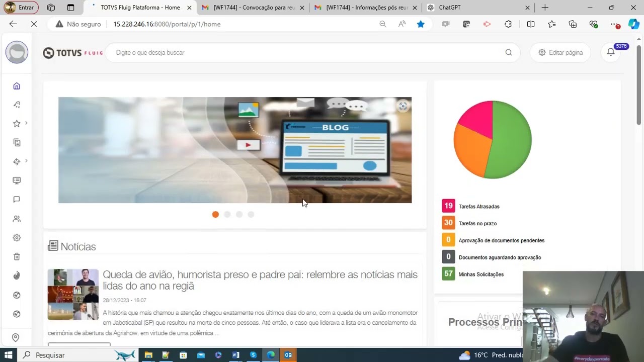Viewport: 644px width, 362px height.
Task: Click the blue favorite star in address bar
Action: pos(421,24)
